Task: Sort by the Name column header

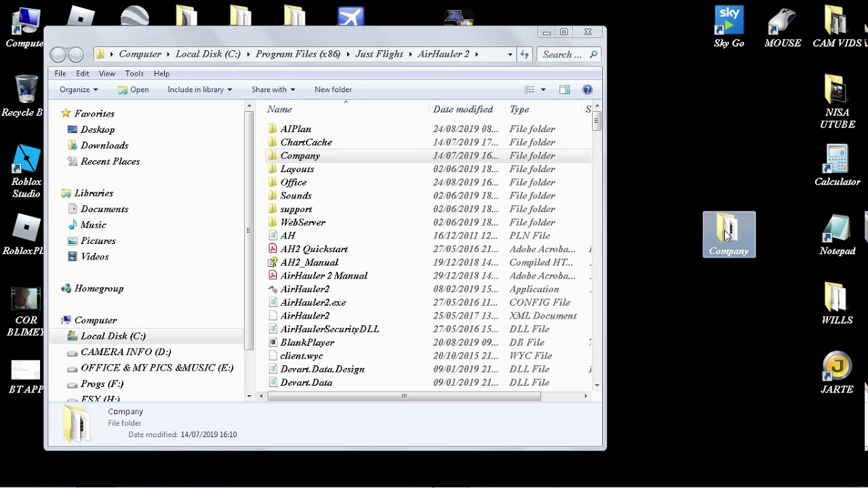Action: coord(346,109)
